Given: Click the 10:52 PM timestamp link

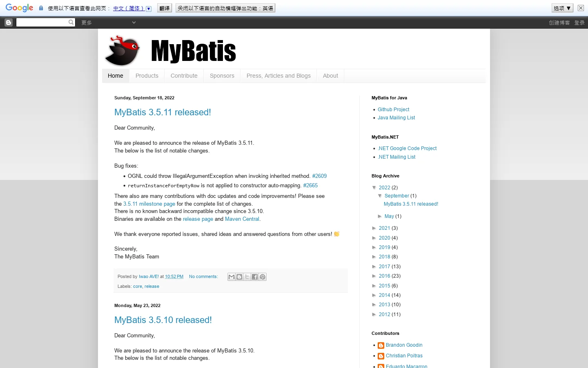Looking at the screenshot, I should [174, 277].
